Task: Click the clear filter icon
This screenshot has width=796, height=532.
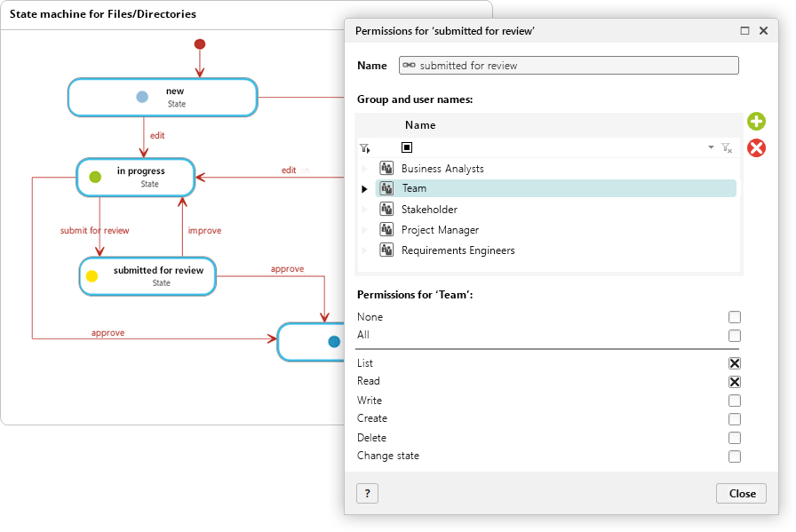Action: [727, 147]
